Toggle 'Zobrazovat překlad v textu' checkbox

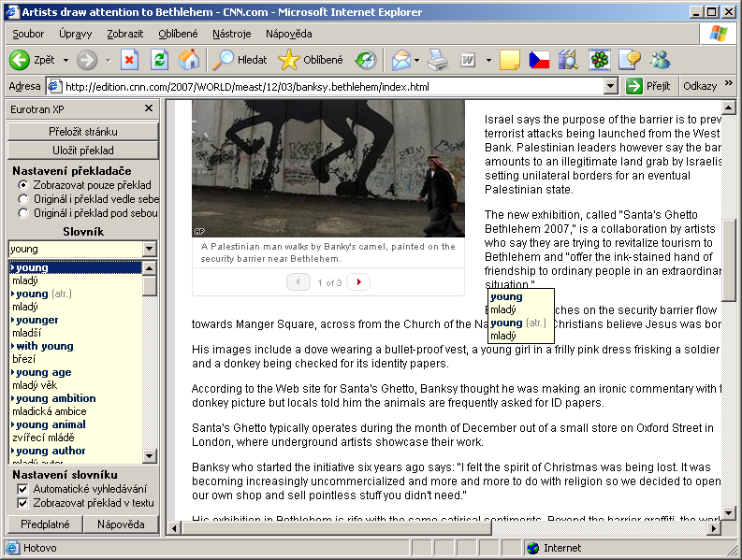[x=23, y=503]
